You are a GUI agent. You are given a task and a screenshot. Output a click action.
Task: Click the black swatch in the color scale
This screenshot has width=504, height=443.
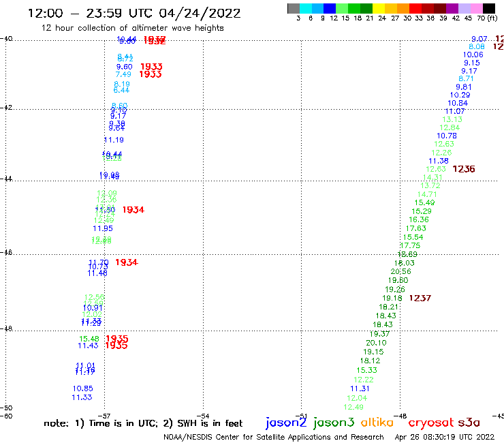pyautogui.click(x=488, y=8)
